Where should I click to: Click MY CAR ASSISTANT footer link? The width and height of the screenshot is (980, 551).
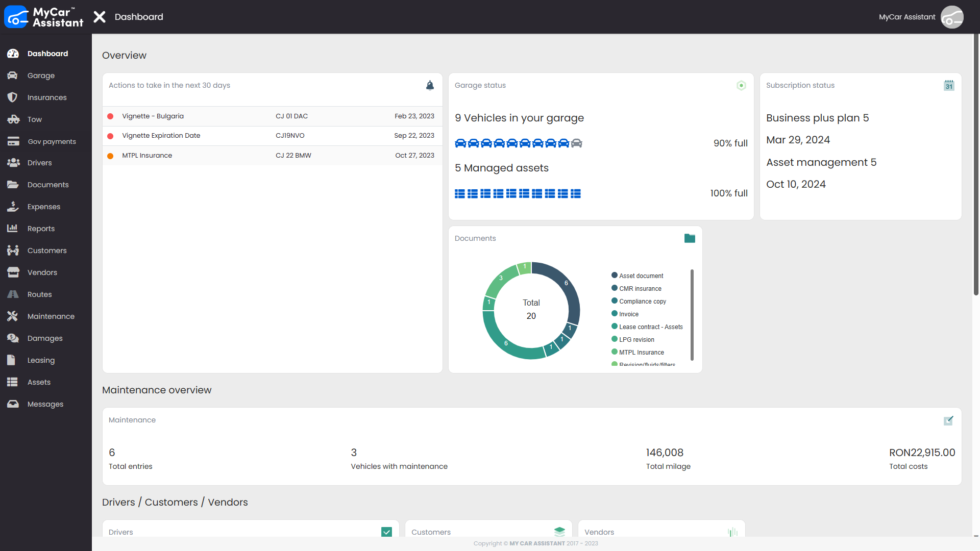pyautogui.click(x=537, y=543)
